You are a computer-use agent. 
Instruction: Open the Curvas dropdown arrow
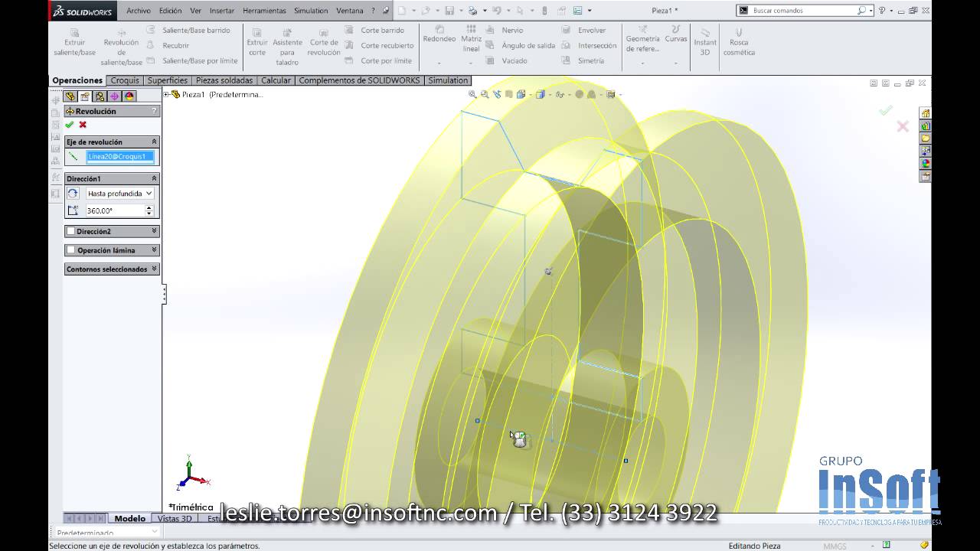pos(676,64)
